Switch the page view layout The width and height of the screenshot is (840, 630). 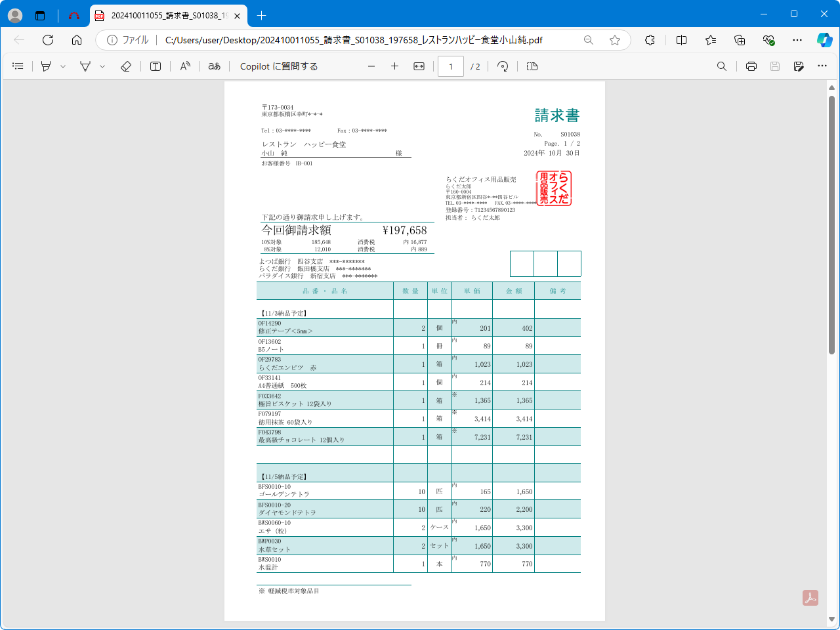point(532,66)
